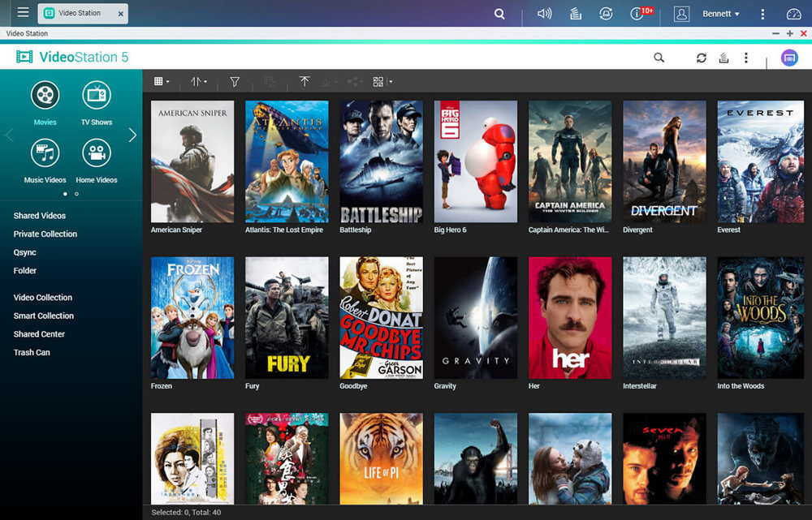Go to Qsync in the sidebar
The width and height of the screenshot is (812, 520).
pyautogui.click(x=25, y=252)
